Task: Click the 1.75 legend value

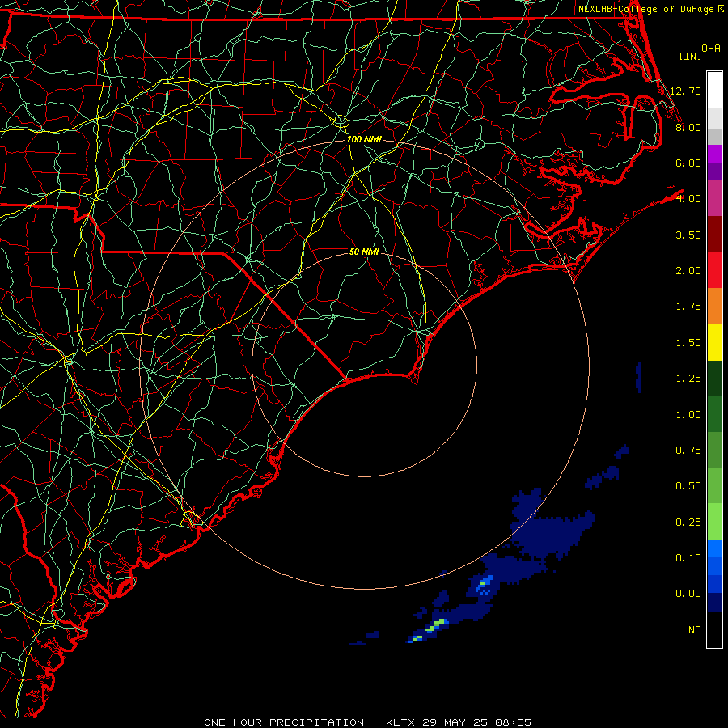Action: 688,307
